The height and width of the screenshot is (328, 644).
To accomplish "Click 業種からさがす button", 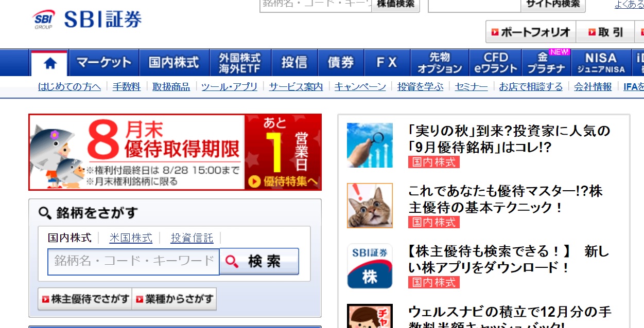I will 174,299.
